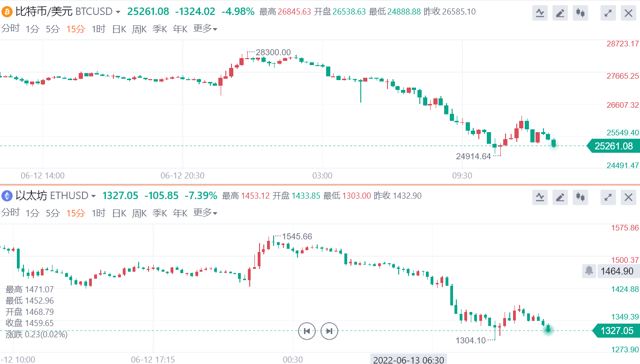Expand the ETHUSD chart to fullscreen
The width and height of the screenshot is (640, 364).
coord(608,197)
